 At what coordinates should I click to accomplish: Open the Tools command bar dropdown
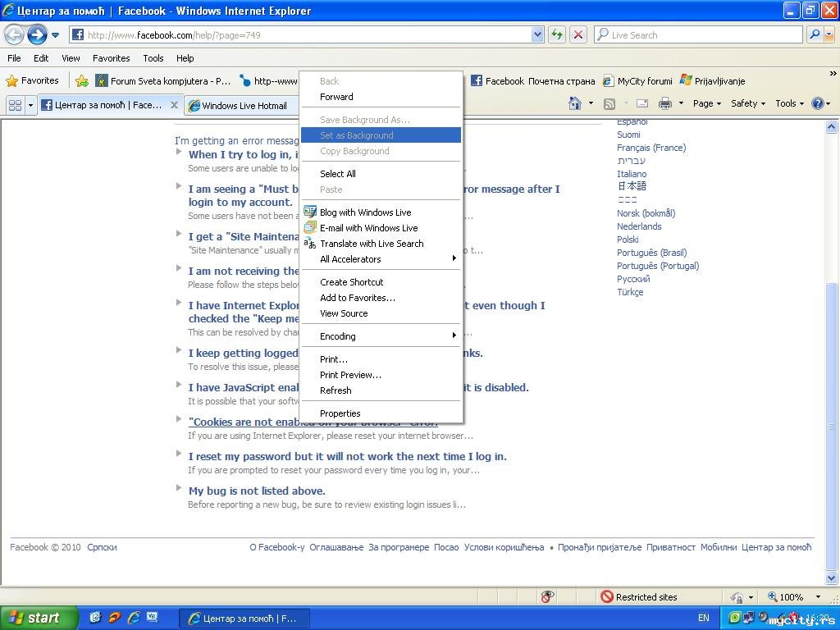point(790,103)
